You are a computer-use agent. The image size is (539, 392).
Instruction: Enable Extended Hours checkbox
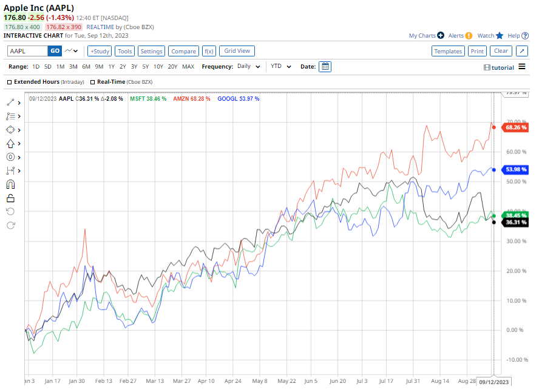(10, 82)
